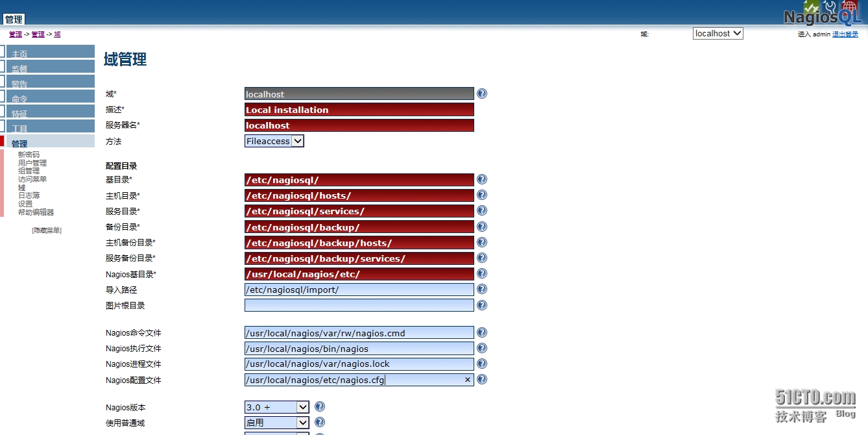View help for 服务备份目录 field
The image size is (868, 435).
coord(482,258)
